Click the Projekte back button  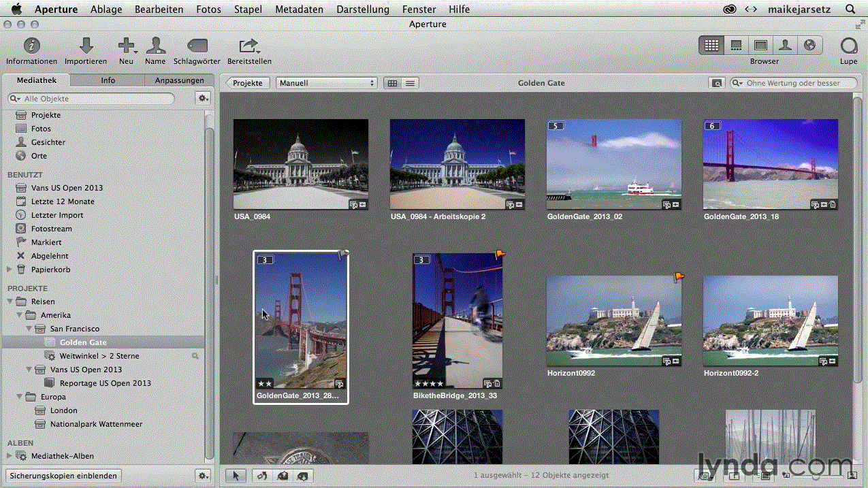tap(246, 83)
